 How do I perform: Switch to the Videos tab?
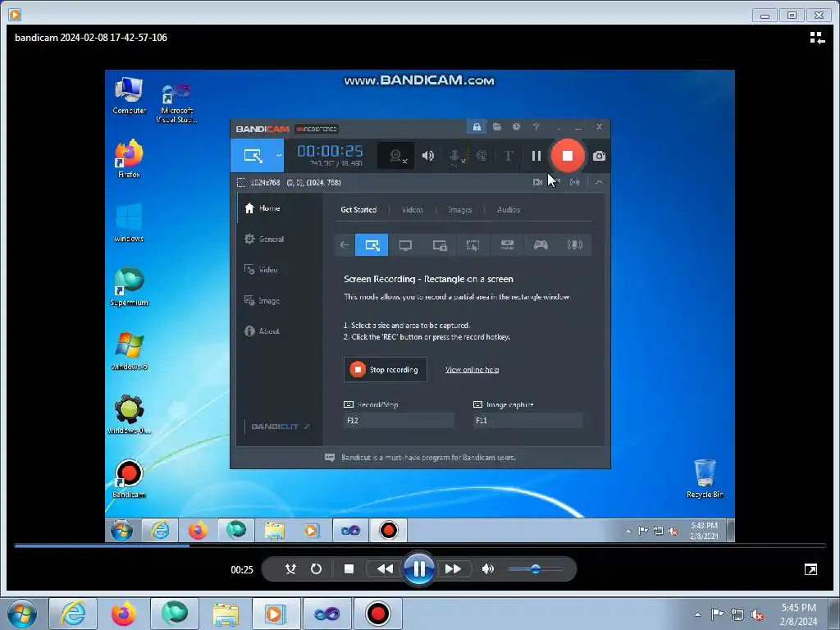pyautogui.click(x=413, y=209)
